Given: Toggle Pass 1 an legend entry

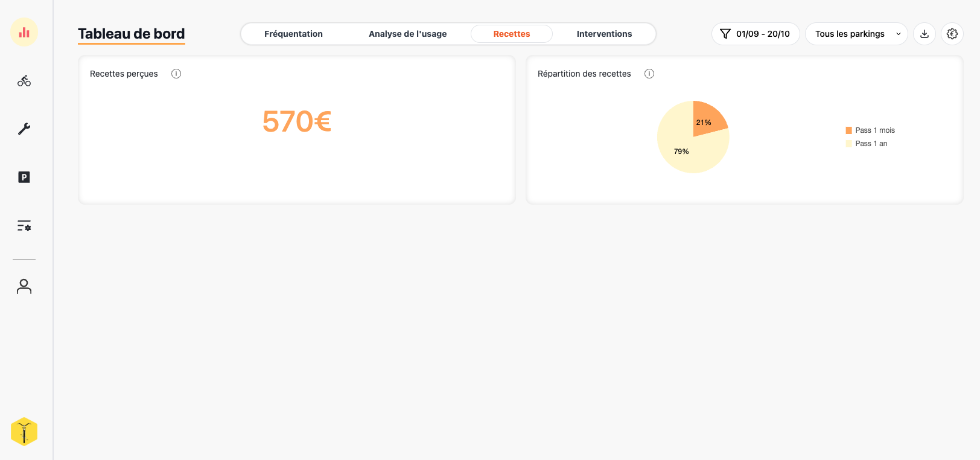Looking at the screenshot, I should point(867,144).
